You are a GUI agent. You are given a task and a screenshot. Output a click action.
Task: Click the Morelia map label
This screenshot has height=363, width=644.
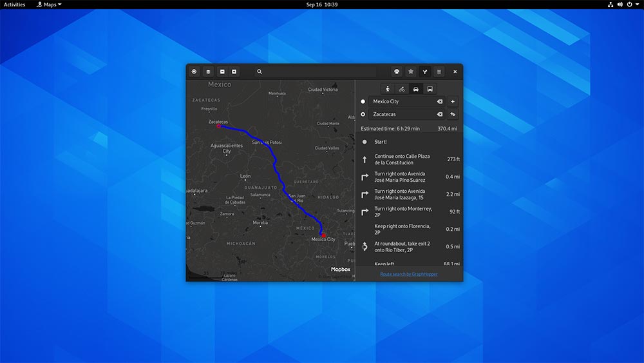[260, 222]
